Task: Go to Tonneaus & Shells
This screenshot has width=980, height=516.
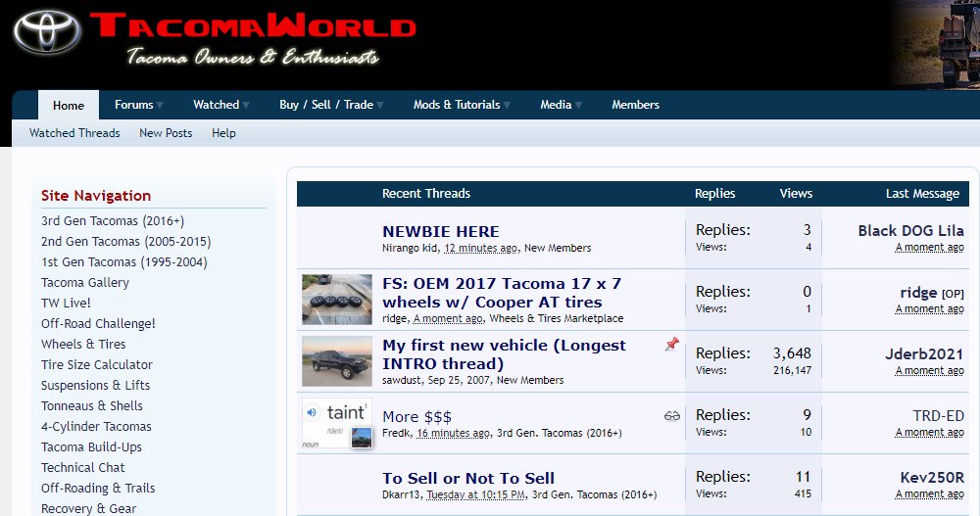Action: tap(92, 406)
